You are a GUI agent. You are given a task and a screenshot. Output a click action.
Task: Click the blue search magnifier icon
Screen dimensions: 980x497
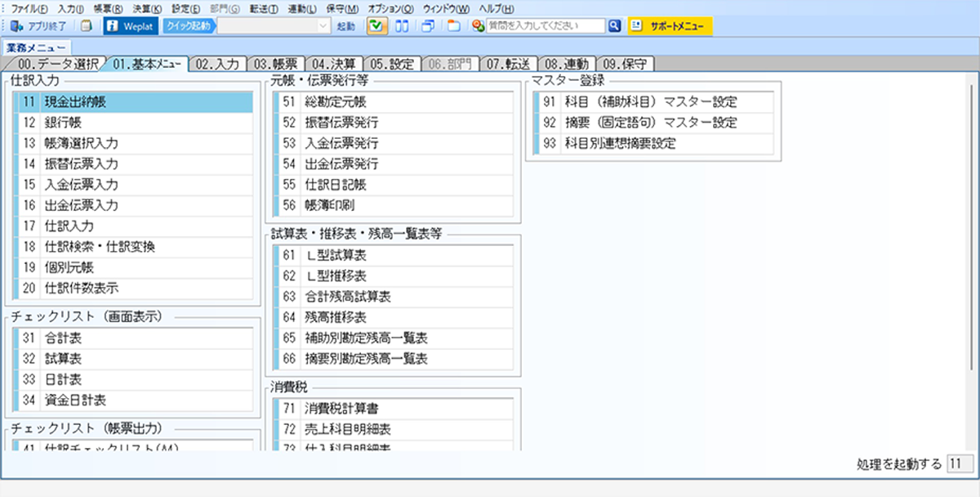(614, 26)
